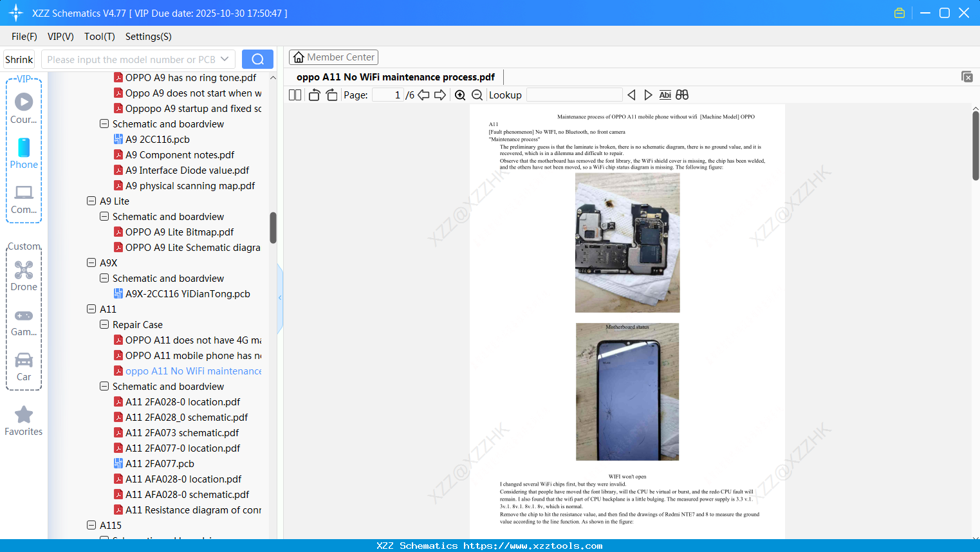The width and height of the screenshot is (980, 552).
Task: Open the Computer category icon
Action: [24, 199]
